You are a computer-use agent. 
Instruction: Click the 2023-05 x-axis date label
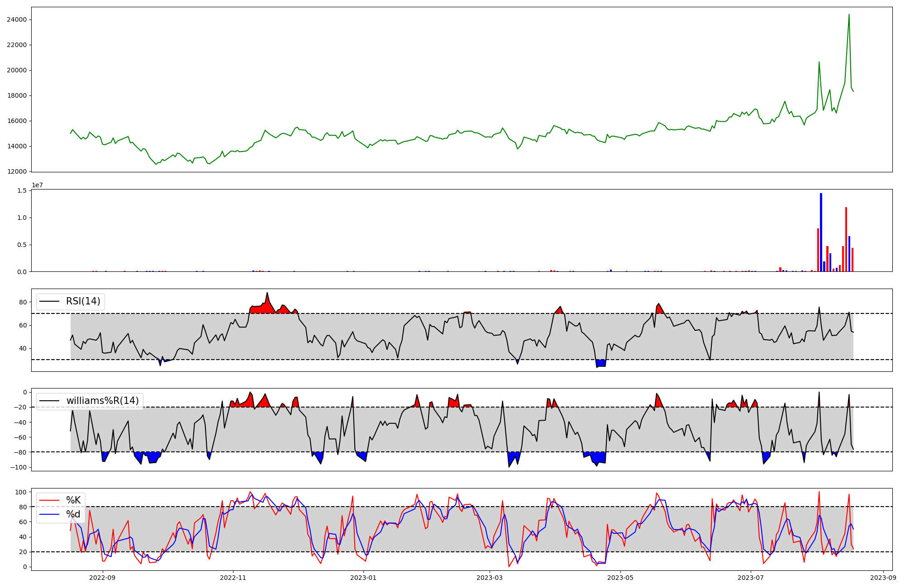click(620, 578)
